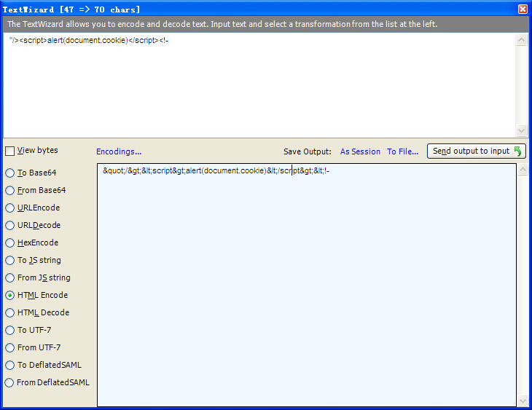The height and width of the screenshot is (410, 532).
Task: Click input box scrollbar down arrow
Action: (521, 130)
